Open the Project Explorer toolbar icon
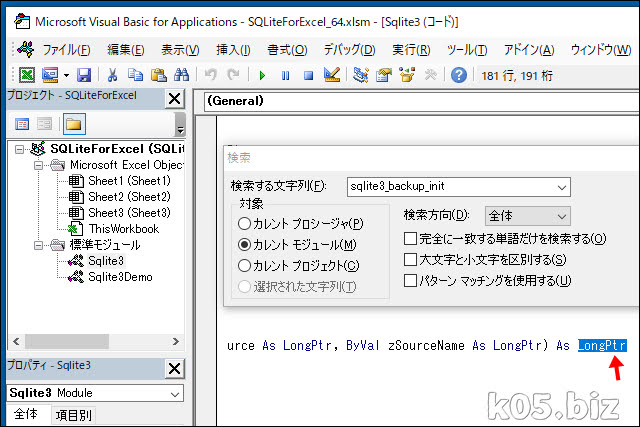Image resolution: width=640 pixels, height=427 pixels. [360, 75]
